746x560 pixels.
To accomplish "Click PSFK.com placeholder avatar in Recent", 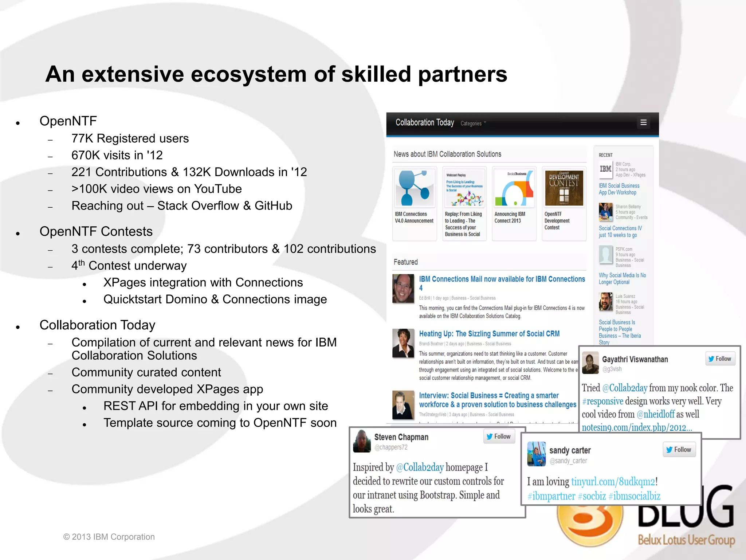I will pyautogui.click(x=606, y=255).
